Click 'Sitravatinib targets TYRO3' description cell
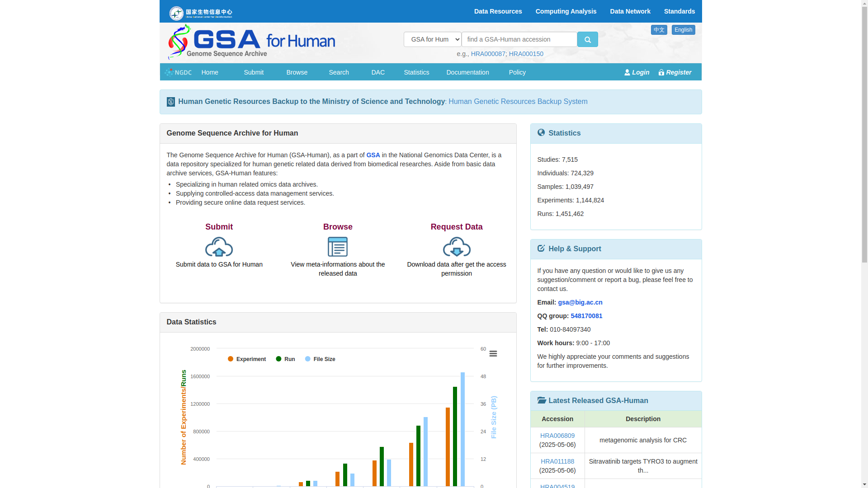 [x=643, y=466]
